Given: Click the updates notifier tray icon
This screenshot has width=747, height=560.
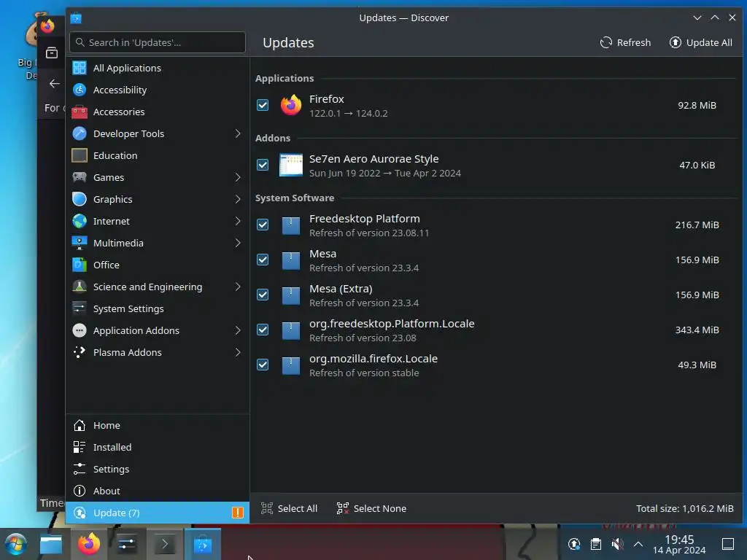Looking at the screenshot, I should pos(574,544).
